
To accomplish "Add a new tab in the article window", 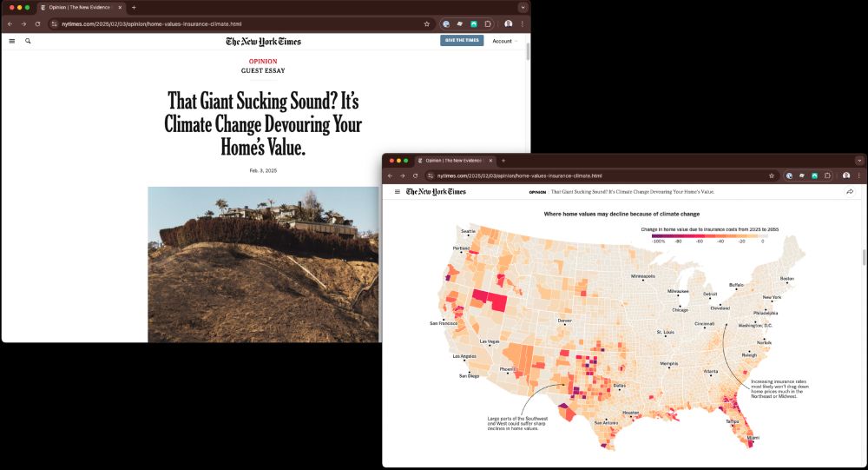I will tap(134, 8).
